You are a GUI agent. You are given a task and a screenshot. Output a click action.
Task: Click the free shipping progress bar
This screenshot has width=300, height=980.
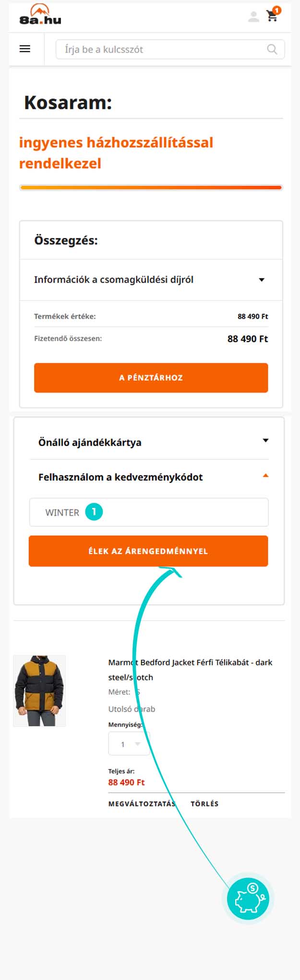pyautogui.click(x=151, y=187)
